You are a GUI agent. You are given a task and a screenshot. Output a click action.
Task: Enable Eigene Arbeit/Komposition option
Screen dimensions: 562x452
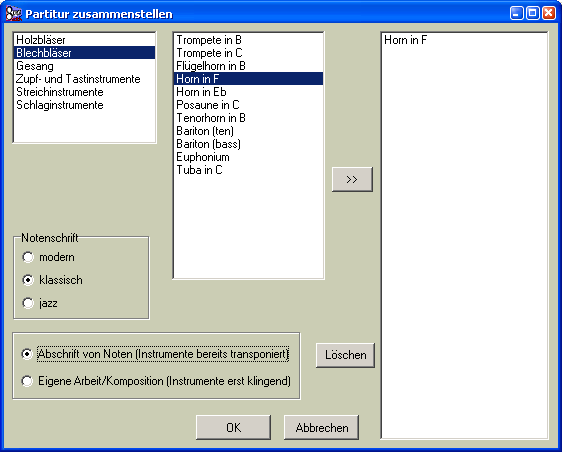coord(27,381)
